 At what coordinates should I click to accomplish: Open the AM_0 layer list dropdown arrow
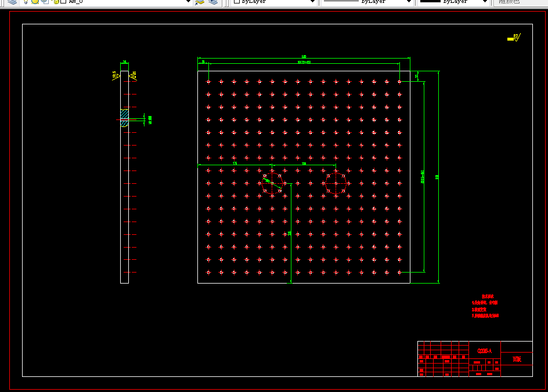coord(188,1)
